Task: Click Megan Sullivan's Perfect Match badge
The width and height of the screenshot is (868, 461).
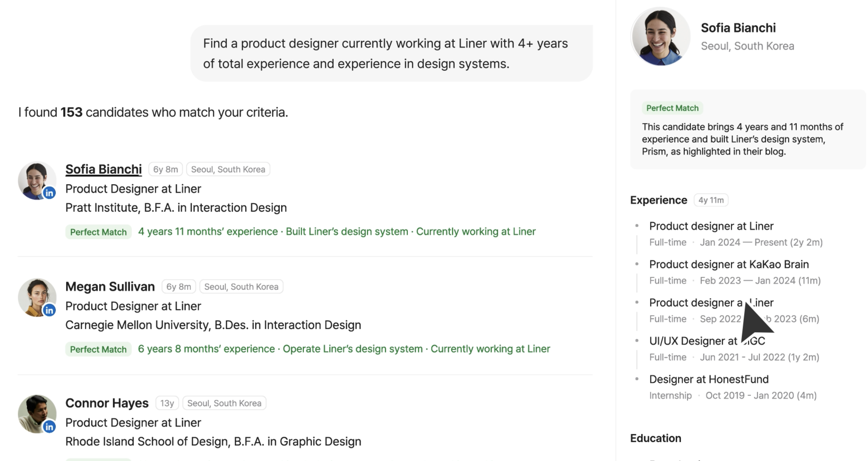Action: pyautogui.click(x=98, y=349)
